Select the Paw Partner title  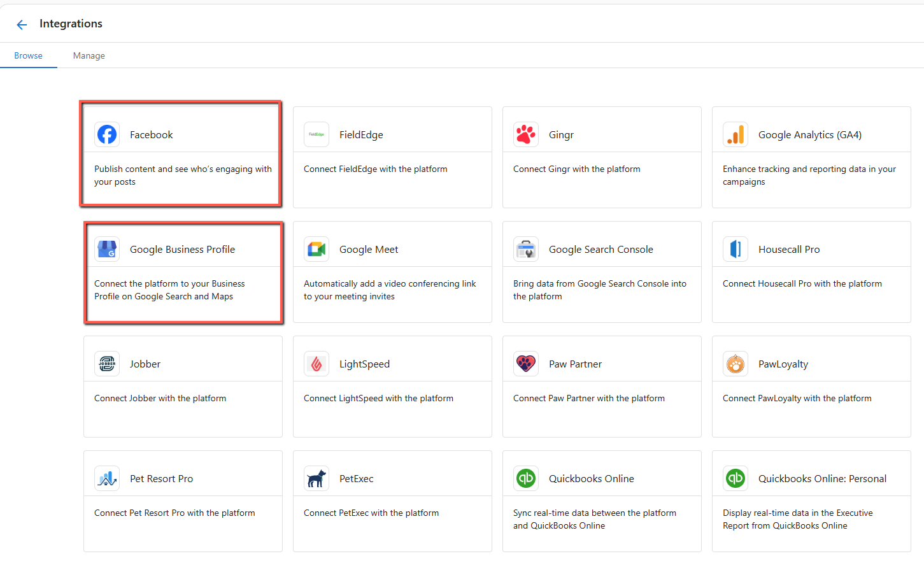tap(575, 364)
